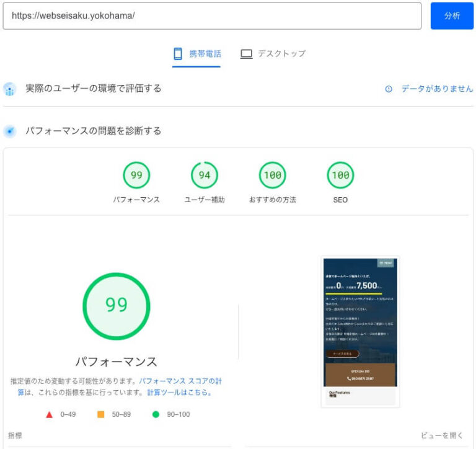This screenshot has width=476, height=449.
Task: Click the green 90–100 legend circle
Action: (x=156, y=414)
